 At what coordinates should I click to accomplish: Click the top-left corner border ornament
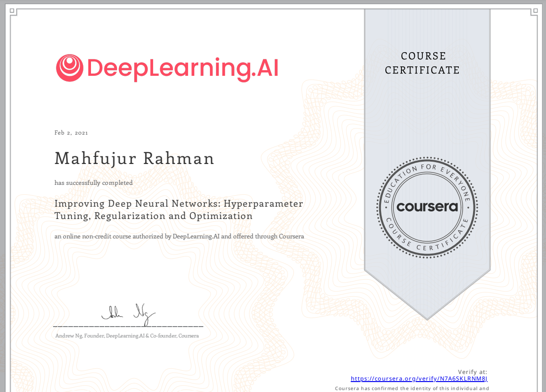[13, 12]
